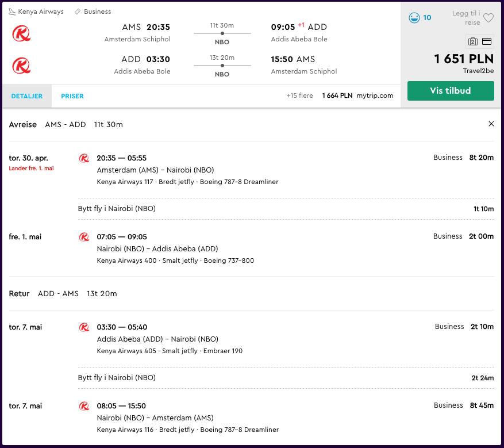
Task: Click Nairobi (NBO) – Amsterdam (AMS) segment
Action: [155, 418]
